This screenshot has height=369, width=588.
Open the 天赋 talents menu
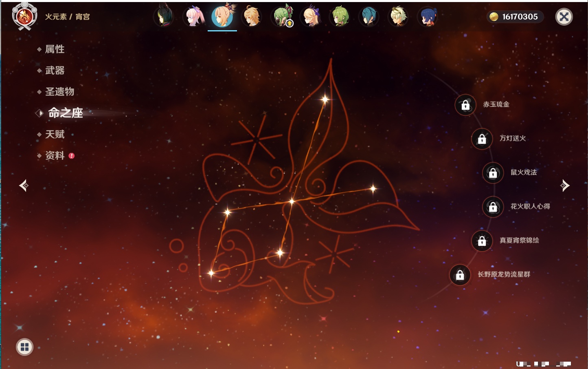(x=55, y=134)
